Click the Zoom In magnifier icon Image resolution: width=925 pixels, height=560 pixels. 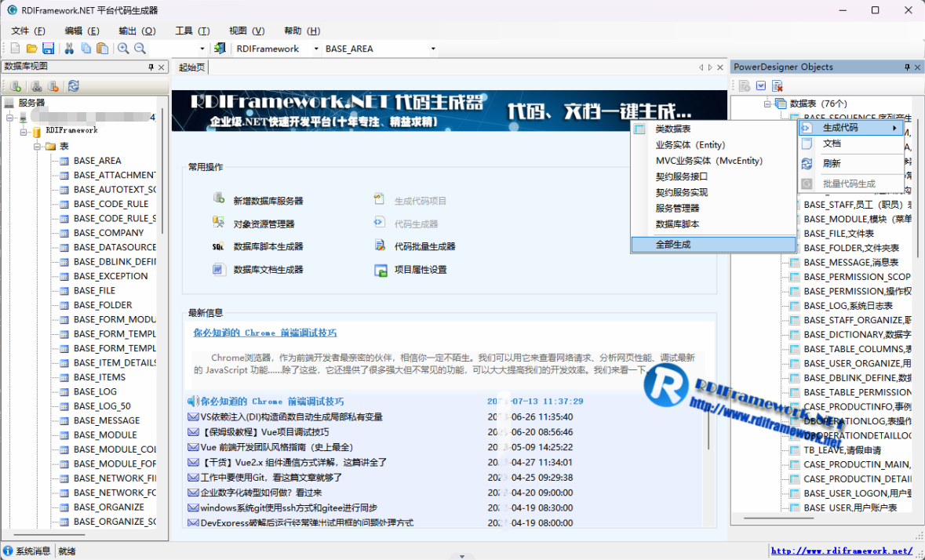(x=123, y=49)
